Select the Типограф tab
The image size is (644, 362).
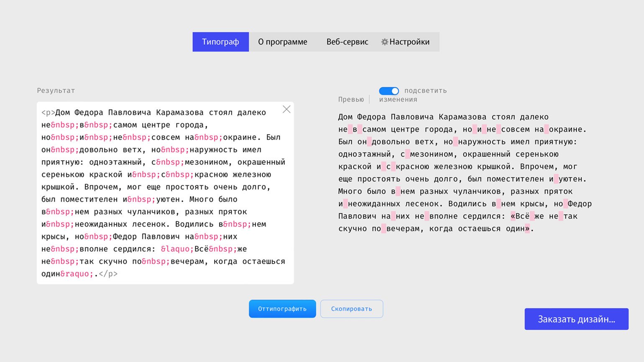coord(221,42)
